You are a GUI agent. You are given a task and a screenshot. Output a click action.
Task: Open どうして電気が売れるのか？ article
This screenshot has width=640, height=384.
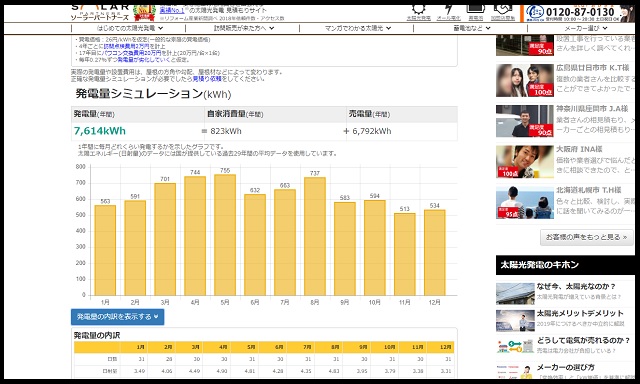pos(583,340)
